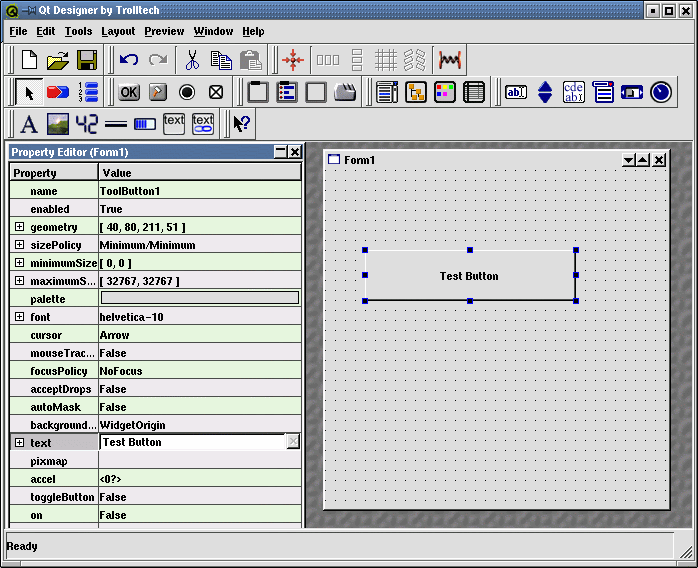Open the palette color chooser
The image size is (698, 568).
pos(200,298)
